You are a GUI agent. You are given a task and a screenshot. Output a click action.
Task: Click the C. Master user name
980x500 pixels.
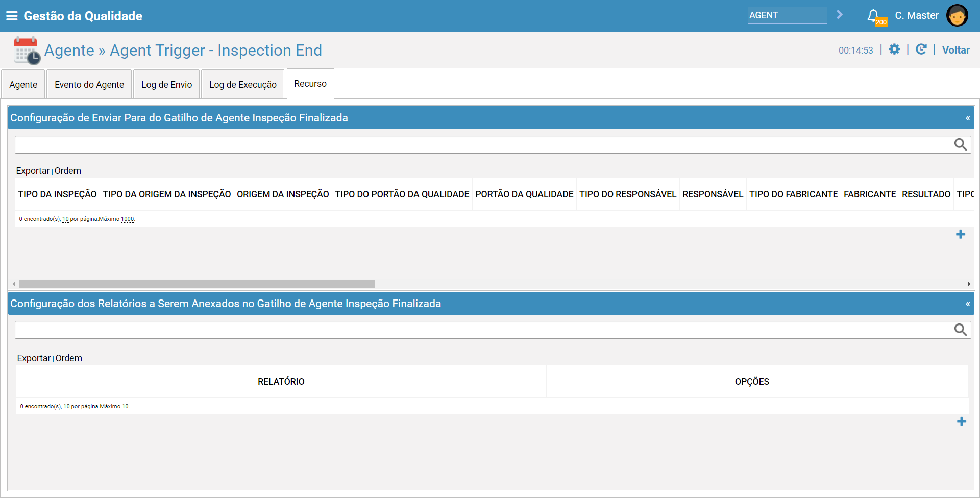[917, 15]
